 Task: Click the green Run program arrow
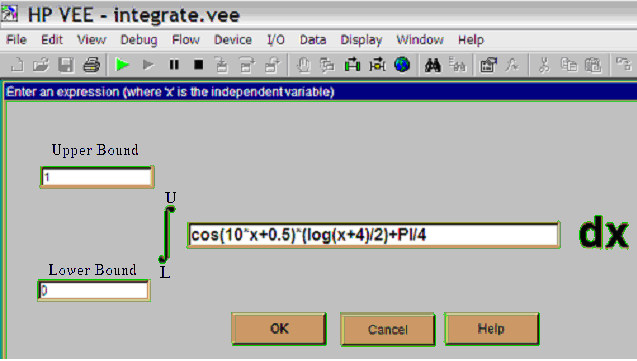pos(122,65)
